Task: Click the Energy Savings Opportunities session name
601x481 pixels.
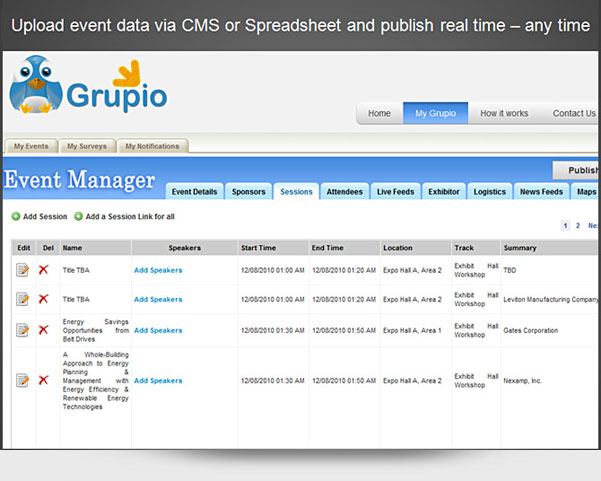Action: point(95,330)
